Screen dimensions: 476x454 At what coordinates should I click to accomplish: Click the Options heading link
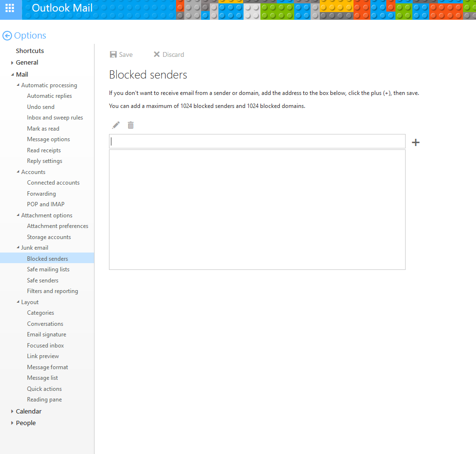(x=30, y=36)
